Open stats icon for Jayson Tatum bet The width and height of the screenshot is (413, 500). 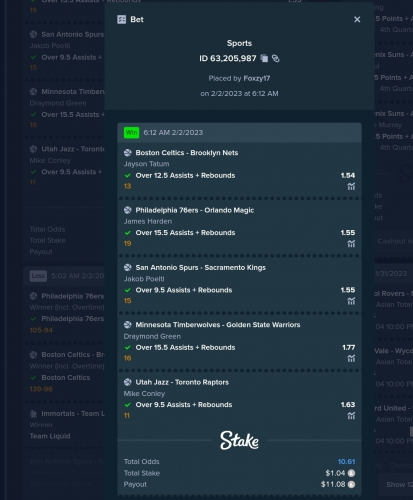[x=351, y=186]
